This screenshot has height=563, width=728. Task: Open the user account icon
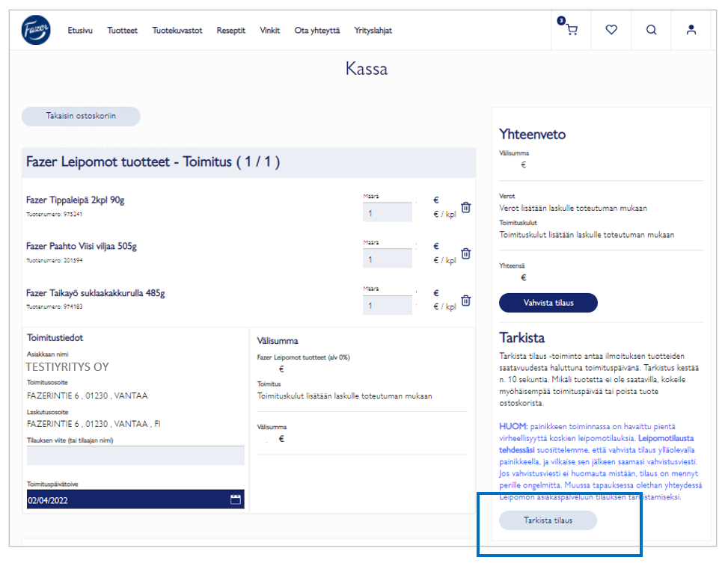coord(691,30)
